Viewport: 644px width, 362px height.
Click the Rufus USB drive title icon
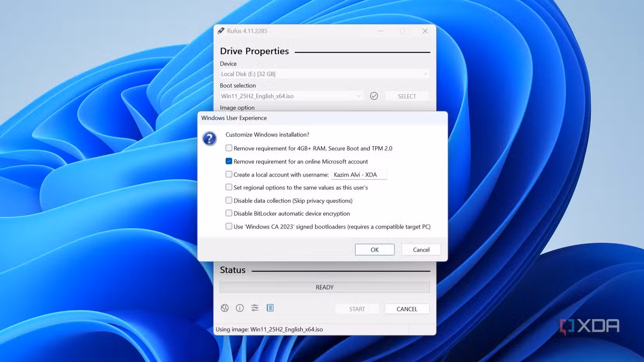coord(221,31)
